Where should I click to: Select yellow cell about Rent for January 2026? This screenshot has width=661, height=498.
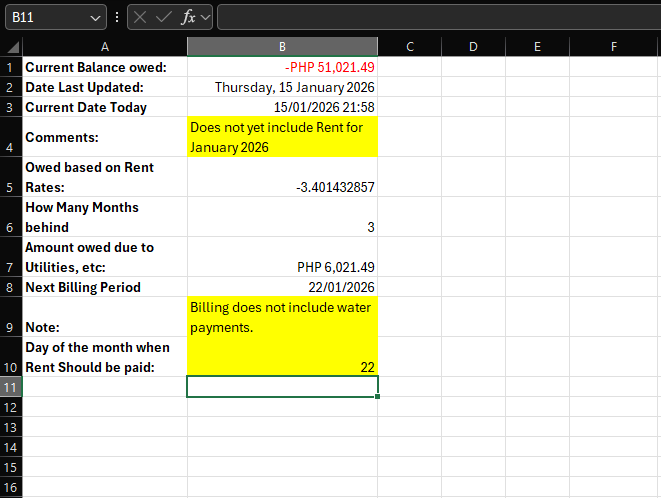point(282,137)
